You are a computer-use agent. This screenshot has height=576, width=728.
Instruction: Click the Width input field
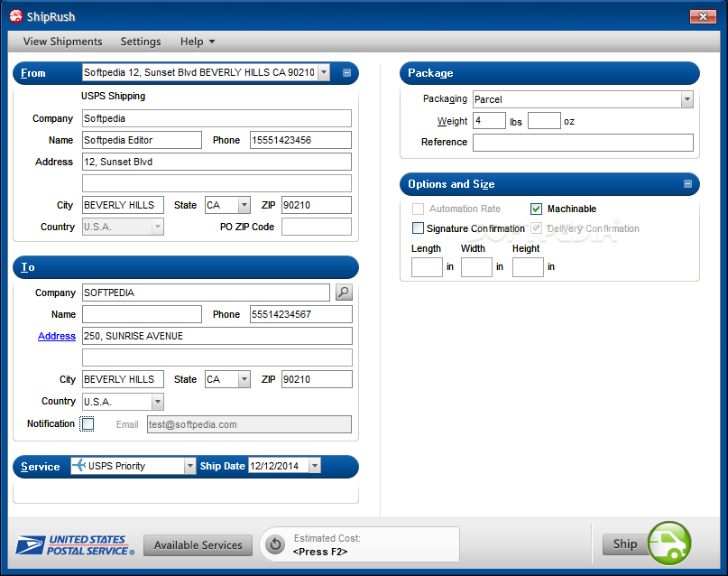click(x=476, y=267)
